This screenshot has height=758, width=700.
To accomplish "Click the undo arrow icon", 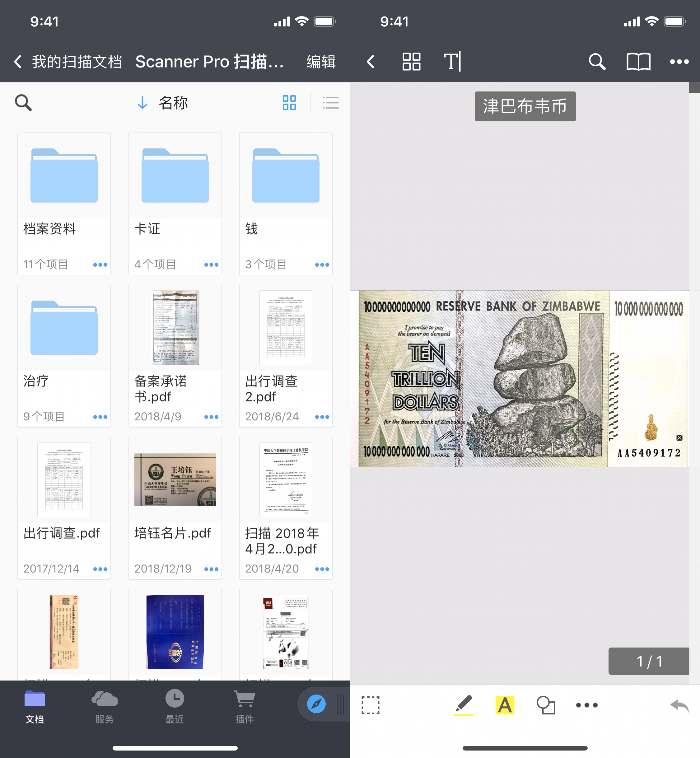I will pos(679,706).
